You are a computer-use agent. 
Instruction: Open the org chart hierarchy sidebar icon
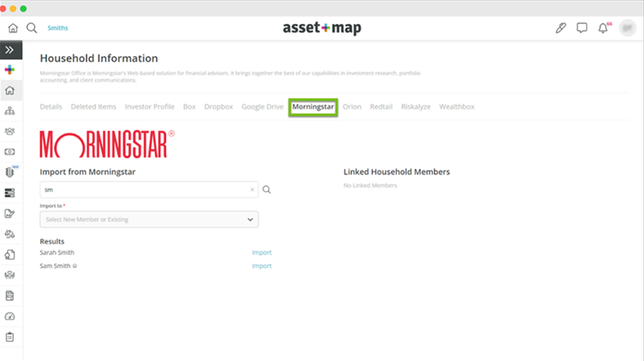10,111
